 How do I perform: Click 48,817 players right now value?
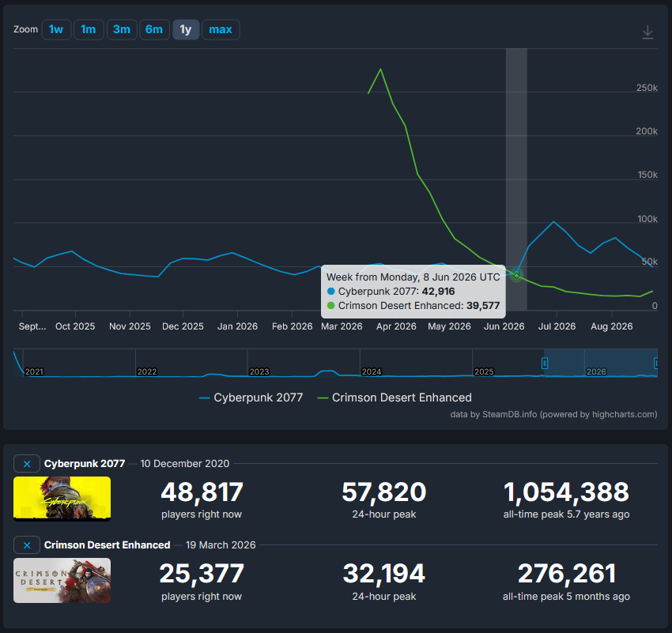202,492
